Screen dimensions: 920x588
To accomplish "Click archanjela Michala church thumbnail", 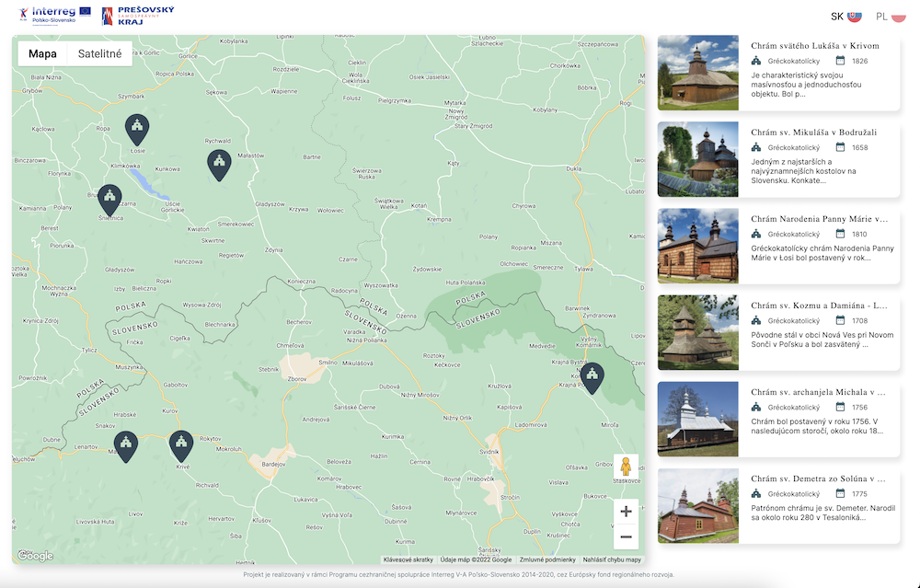I will click(697, 419).
